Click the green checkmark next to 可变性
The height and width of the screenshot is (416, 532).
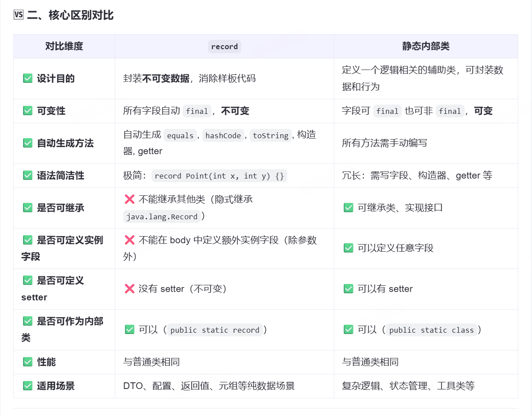(27, 111)
